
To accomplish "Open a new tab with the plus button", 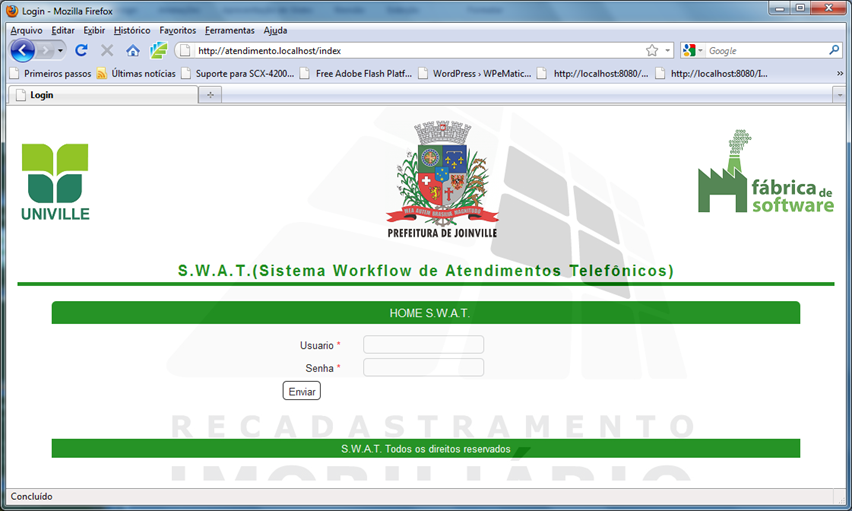I will click(210, 95).
